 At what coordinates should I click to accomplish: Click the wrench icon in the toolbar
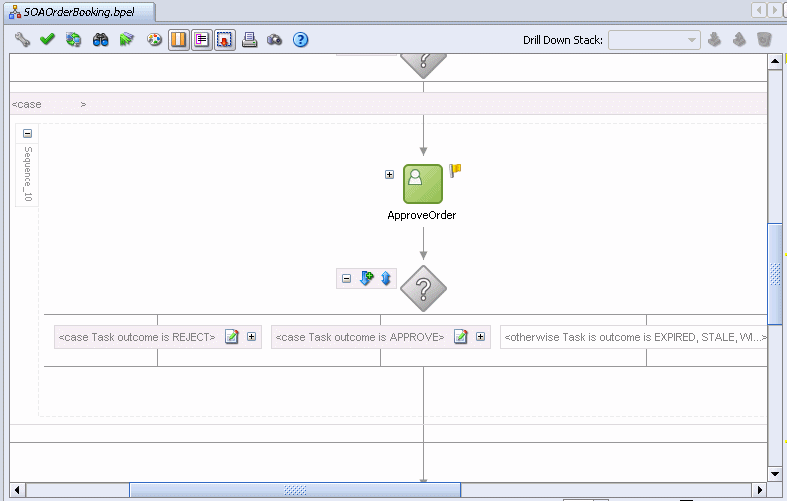[x=22, y=40]
